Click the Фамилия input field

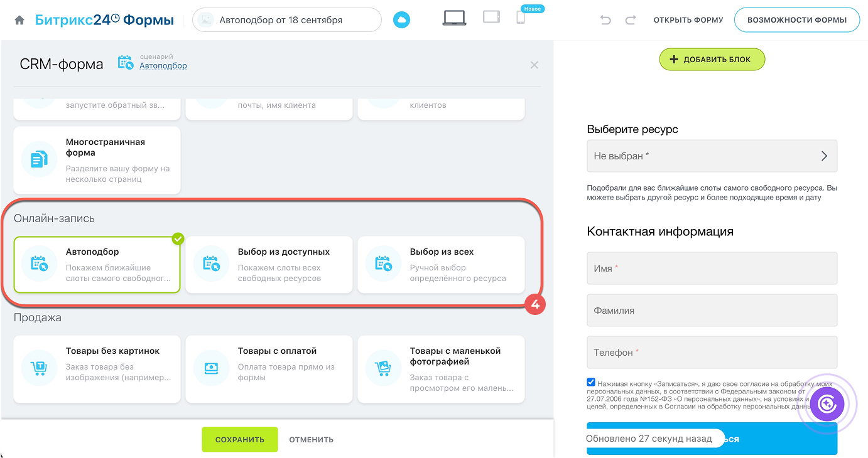click(x=712, y=311)
